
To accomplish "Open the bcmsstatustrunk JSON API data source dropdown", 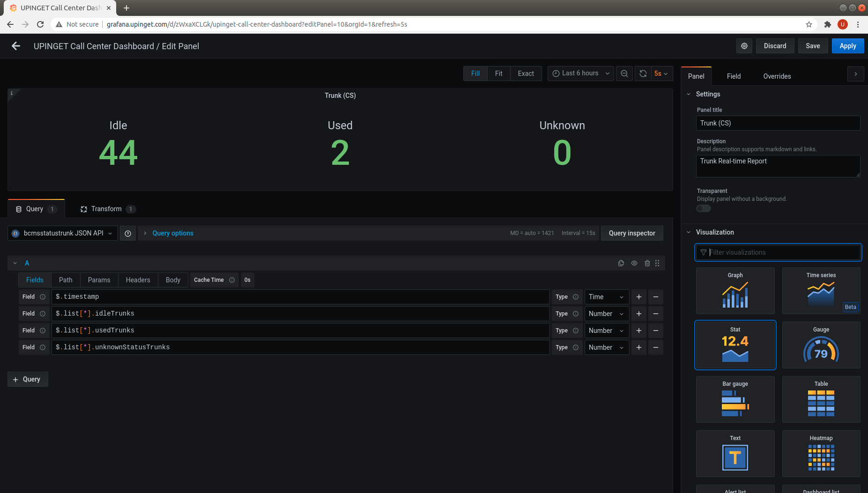I will click(x=63, y=233).
